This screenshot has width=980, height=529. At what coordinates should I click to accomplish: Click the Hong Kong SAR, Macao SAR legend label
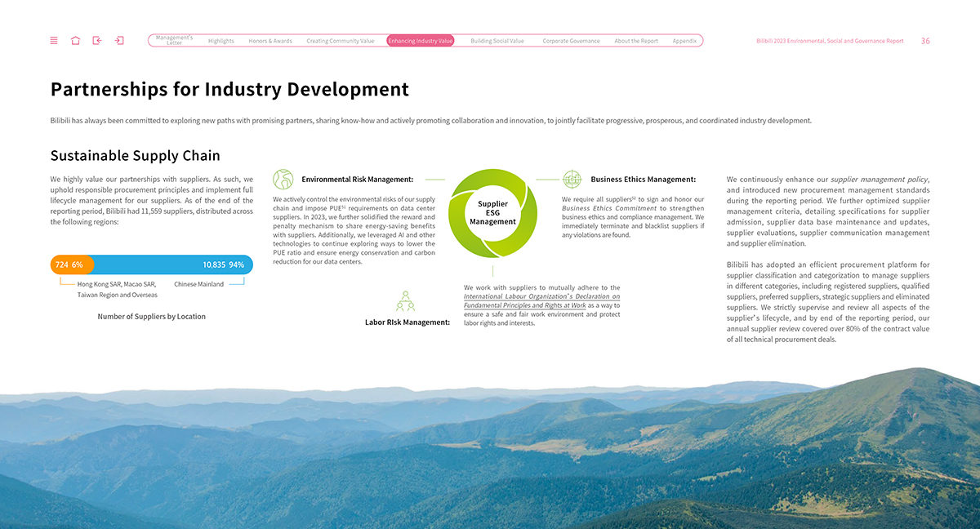pyautogui.click(x=118, y=290)
